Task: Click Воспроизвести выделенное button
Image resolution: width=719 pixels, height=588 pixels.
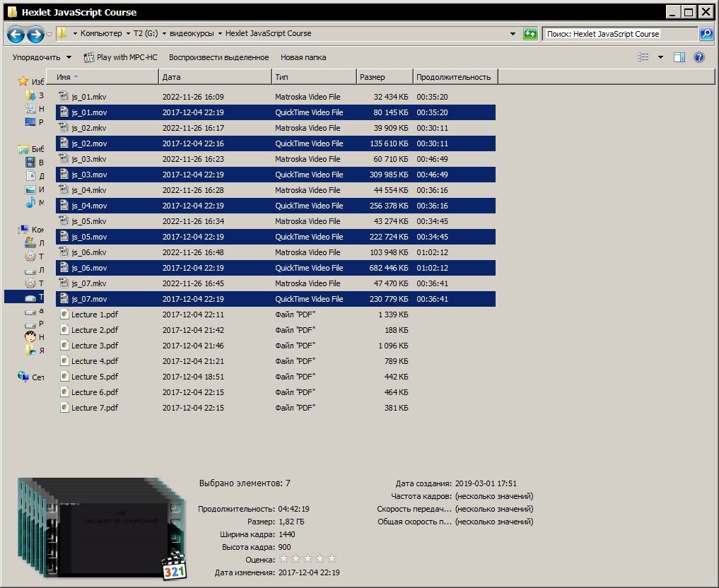Action: pyautogui.click(x=218, y=57)
